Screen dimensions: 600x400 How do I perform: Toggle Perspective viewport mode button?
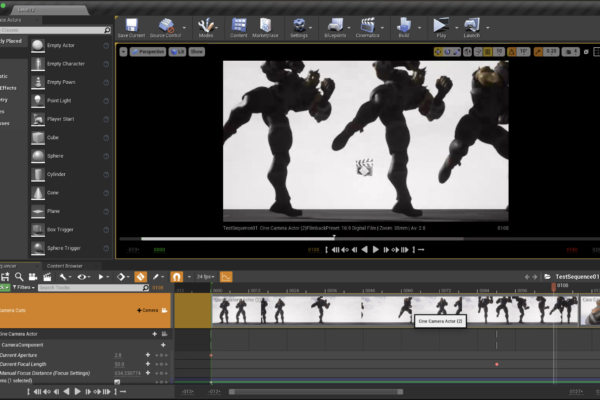click(x=148, y=52)
